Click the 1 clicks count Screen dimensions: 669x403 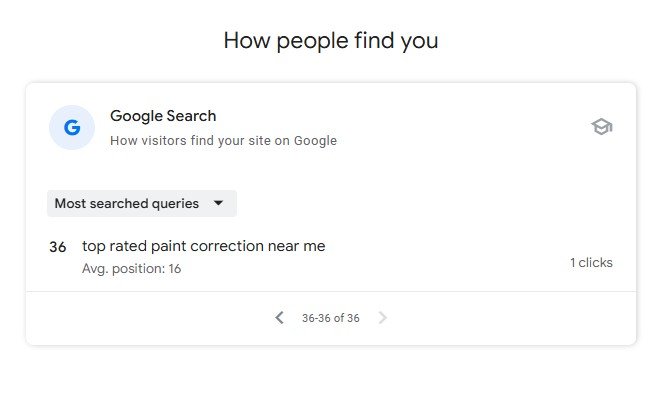(591, 262)
